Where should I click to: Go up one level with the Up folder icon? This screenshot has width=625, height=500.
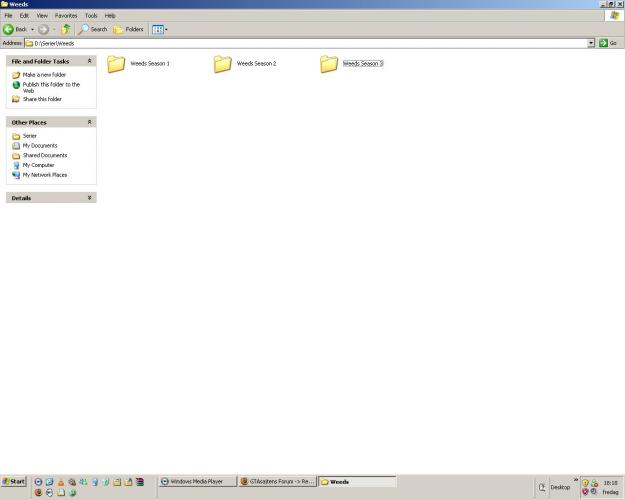pyautogui.click(x=66, y=30)
